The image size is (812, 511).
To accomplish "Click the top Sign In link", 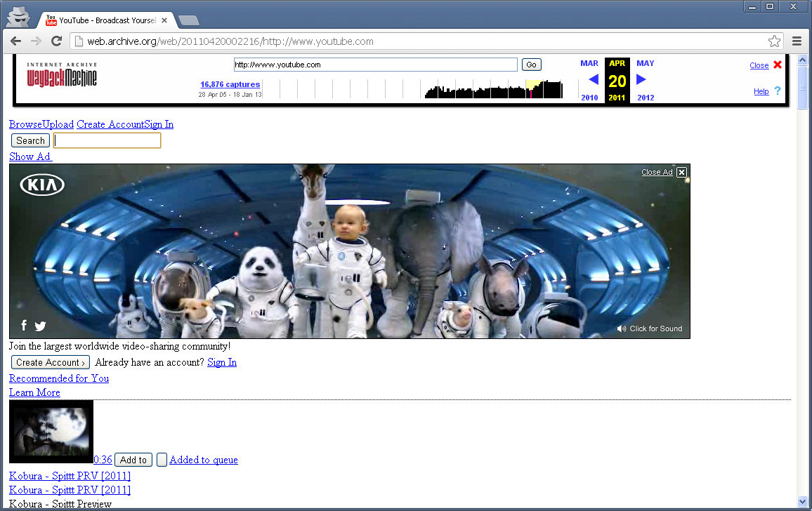I will click(159, 124).
